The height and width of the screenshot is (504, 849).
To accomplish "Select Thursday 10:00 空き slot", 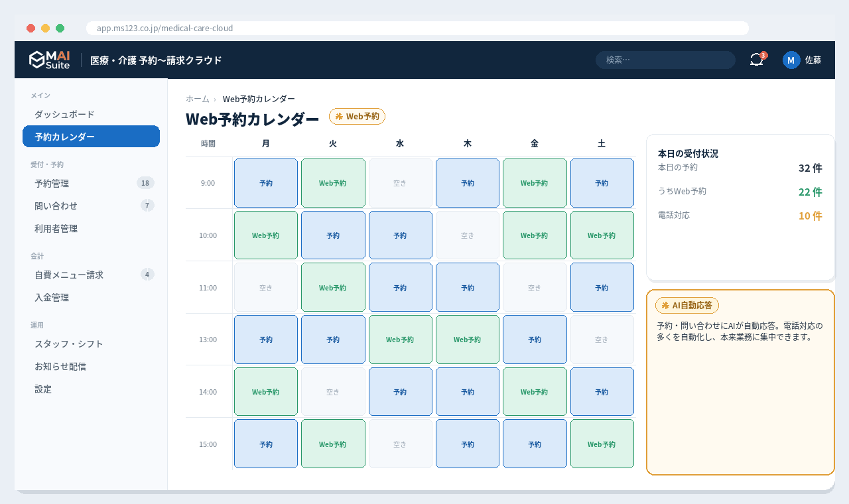I will [x=468, y=235].
